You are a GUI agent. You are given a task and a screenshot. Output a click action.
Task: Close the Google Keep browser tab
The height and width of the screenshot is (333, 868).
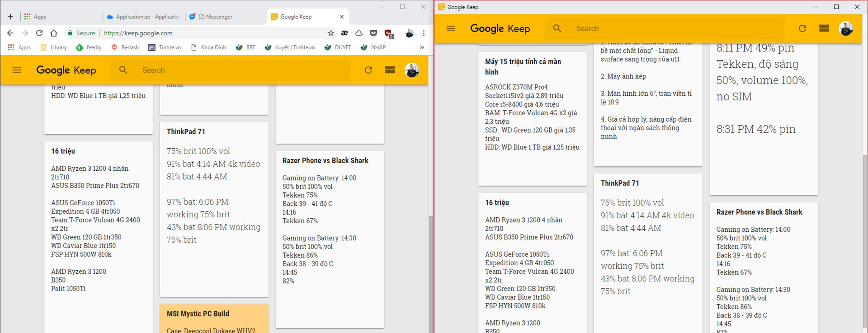point(342,17)
